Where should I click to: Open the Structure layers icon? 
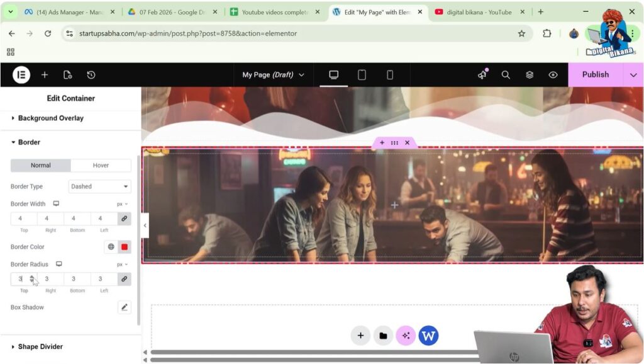tap(530, 74)
